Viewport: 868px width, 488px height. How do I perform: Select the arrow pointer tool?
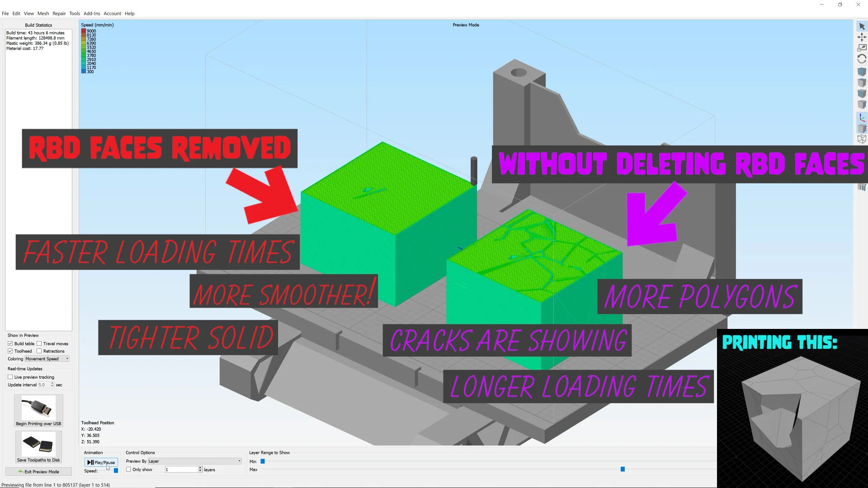point(862,26)
